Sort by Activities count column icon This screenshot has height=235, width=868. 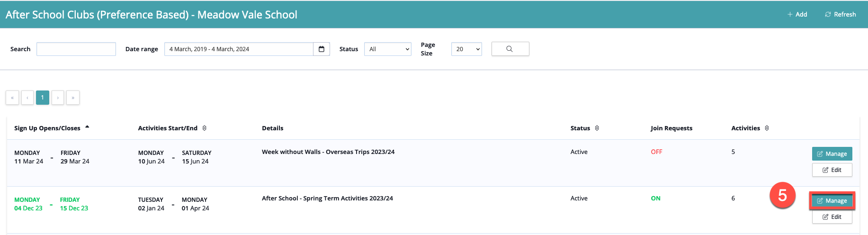pyautogui.click(x=767, y=128)
